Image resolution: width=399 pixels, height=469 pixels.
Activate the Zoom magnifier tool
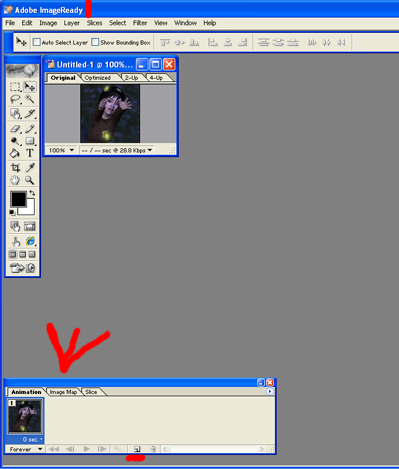point(30,180)
